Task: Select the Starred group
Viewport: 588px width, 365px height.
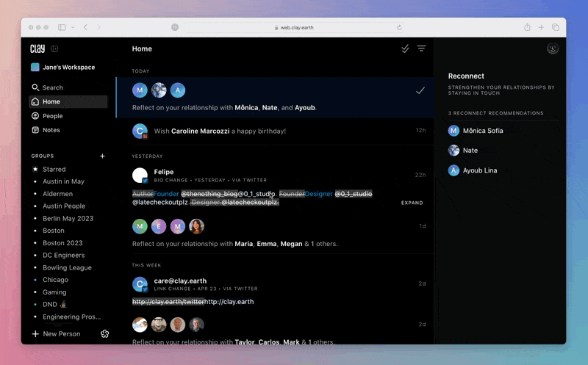Action: click(x=54, y=170)
